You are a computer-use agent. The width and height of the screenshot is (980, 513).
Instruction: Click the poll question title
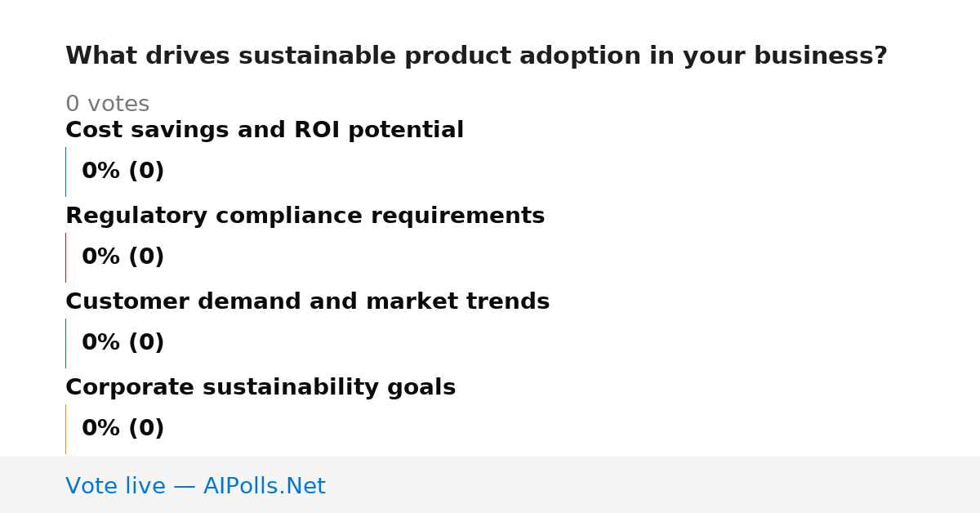click(x=476, y=56)
